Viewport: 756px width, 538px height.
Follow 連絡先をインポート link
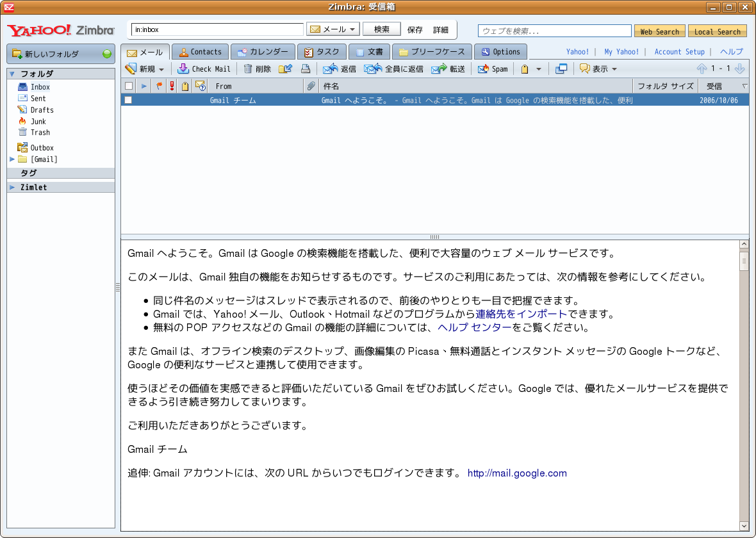pyautogui.click(x=522, y=314)
